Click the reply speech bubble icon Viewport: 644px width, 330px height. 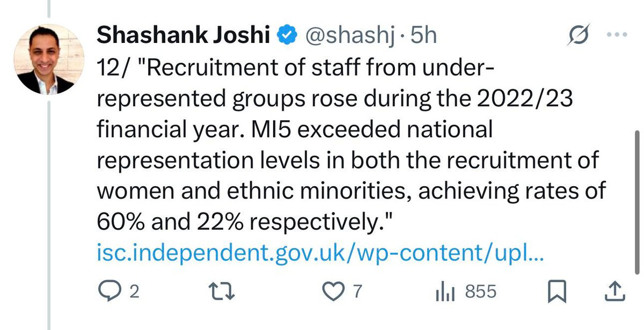pos(111,291)
